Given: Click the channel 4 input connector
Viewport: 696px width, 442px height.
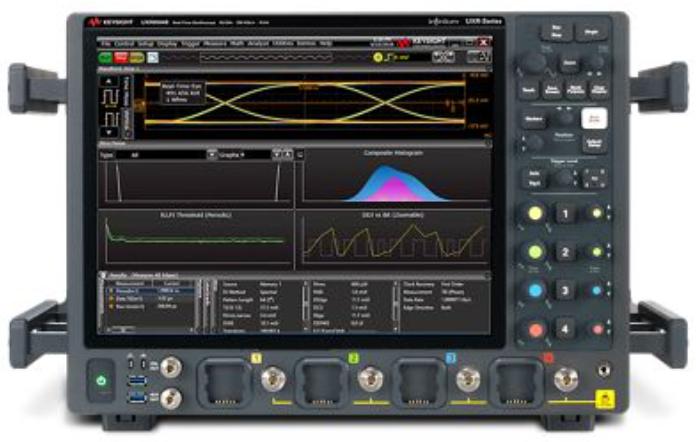Looking at the screenshot, I should 566,379.
